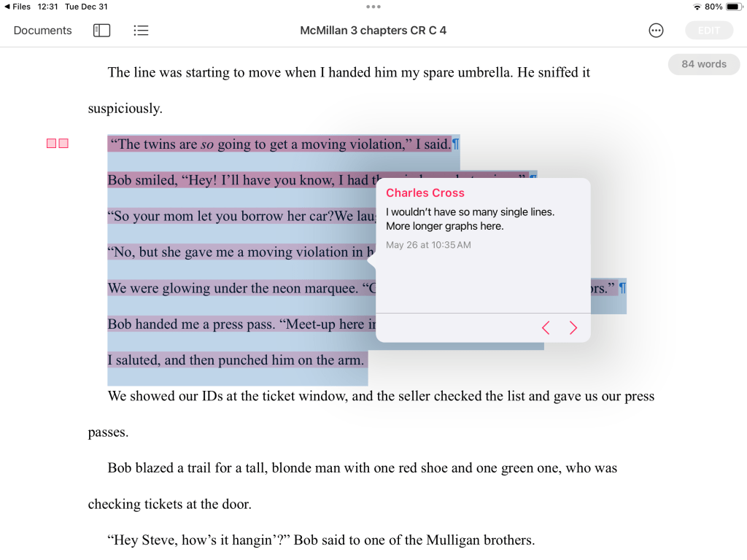Go back to Documents
The height and width of the screenshot is (560, 747).
pyautogui.click(x=42, y=31)
